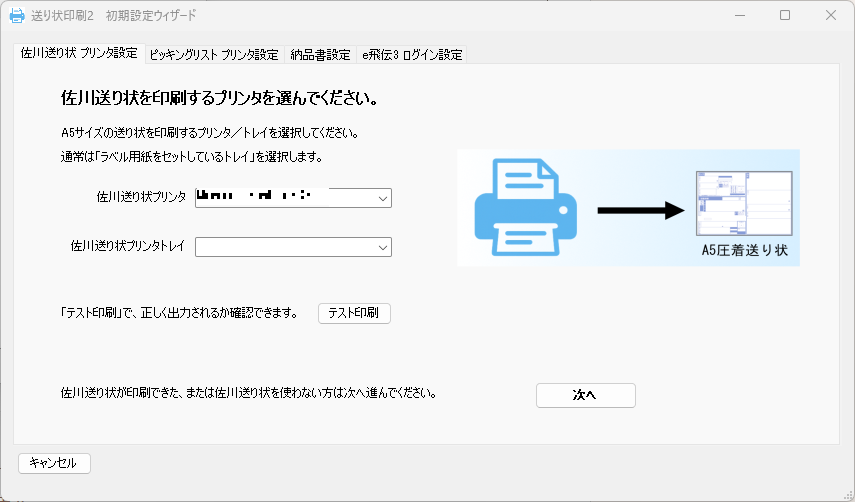Click text starting 佐川送り状が印刷できた
The image size is (855, 502).
tap(249, 393)
